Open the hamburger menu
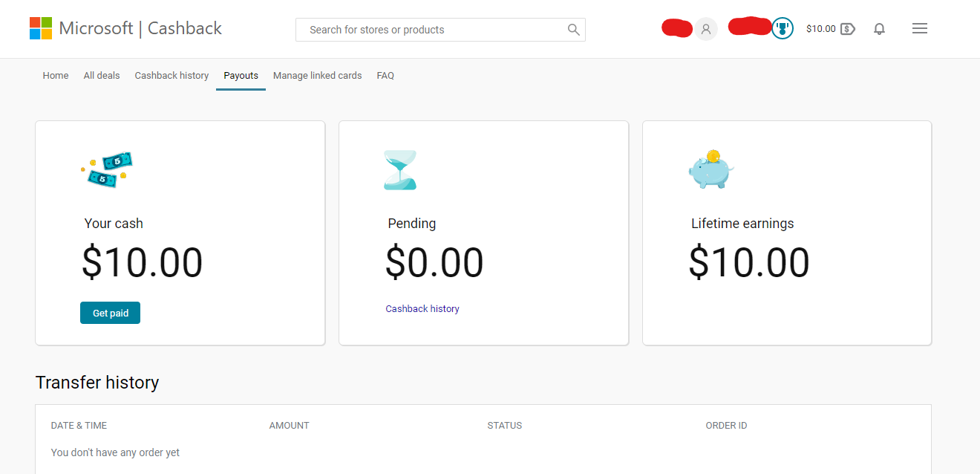980x474 pixels. point(919,28)
